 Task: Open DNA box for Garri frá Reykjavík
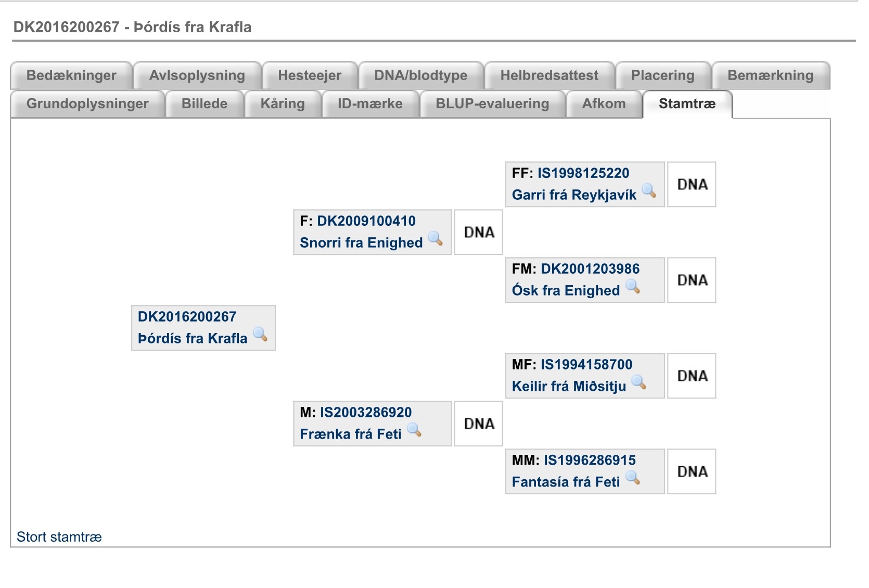point(692,184)
